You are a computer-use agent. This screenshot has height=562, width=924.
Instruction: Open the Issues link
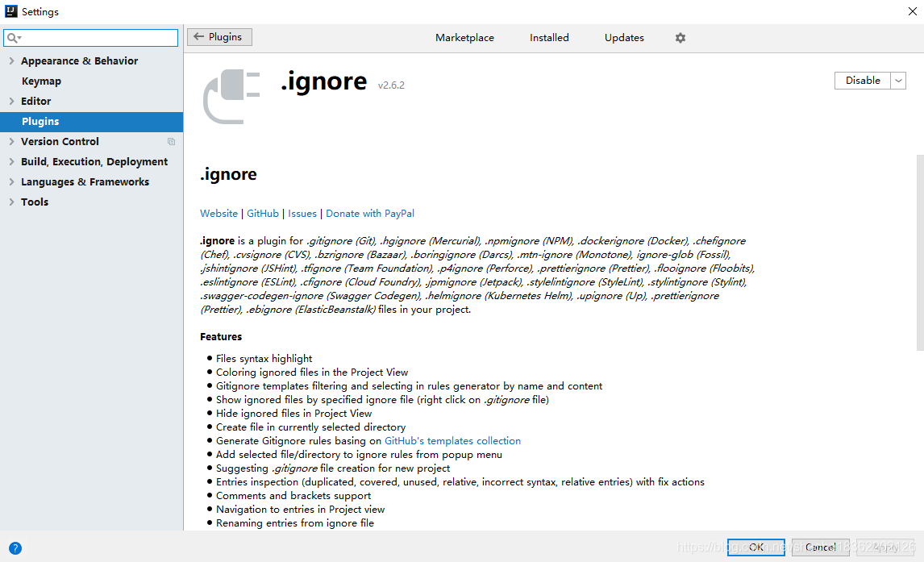[302, 213]
